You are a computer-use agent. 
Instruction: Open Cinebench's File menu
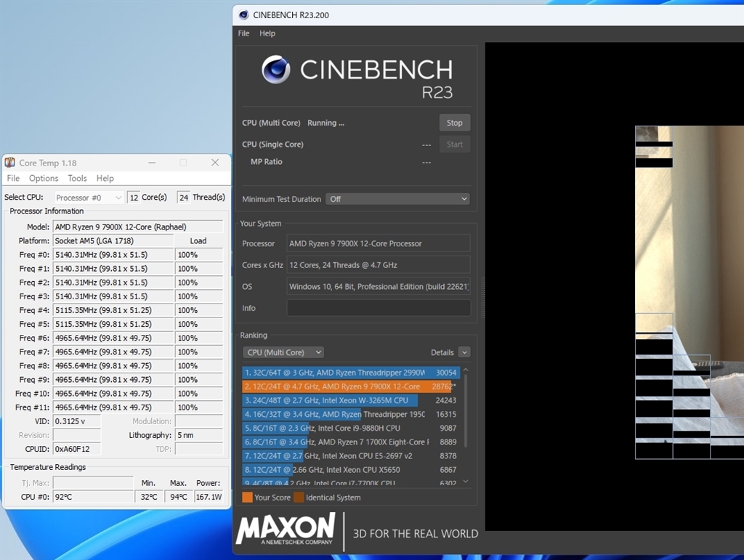pyautogui.click(x=243, y=33)
